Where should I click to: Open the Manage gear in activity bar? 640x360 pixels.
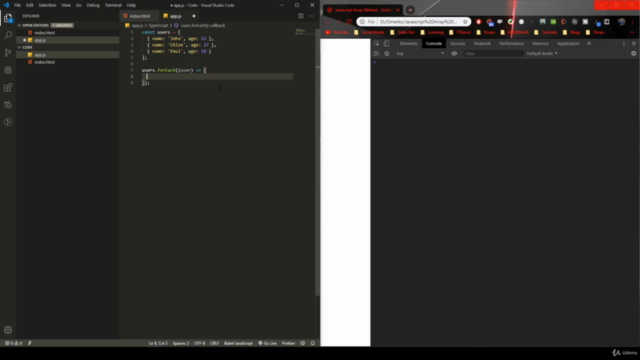pos(8,330)
